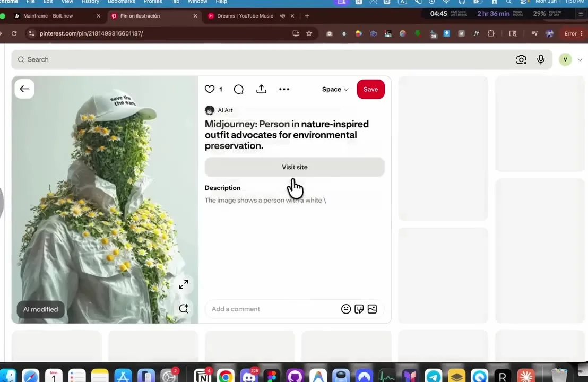
Task: Open the Bookmarks menu
Action: point(121,2)
